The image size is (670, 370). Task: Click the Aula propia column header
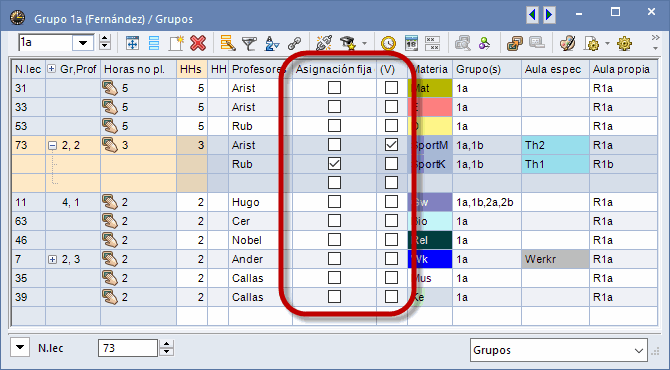coord(623,69)
